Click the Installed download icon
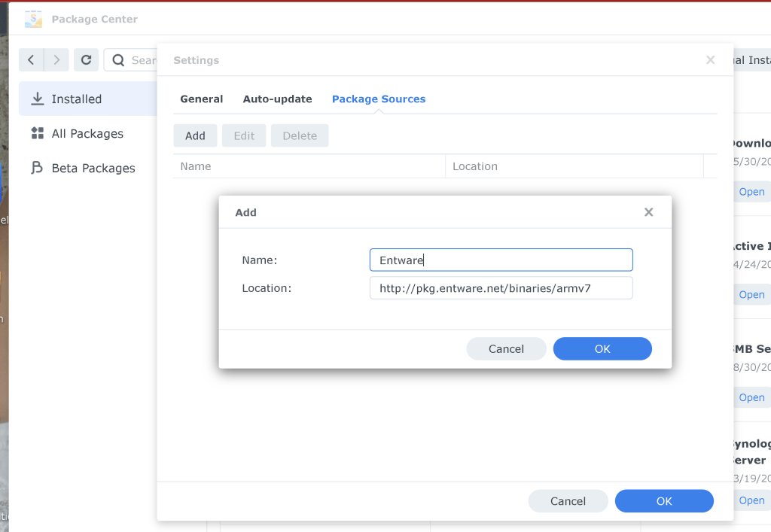Viewport: 771px width, 532px height. click(38, 99)
